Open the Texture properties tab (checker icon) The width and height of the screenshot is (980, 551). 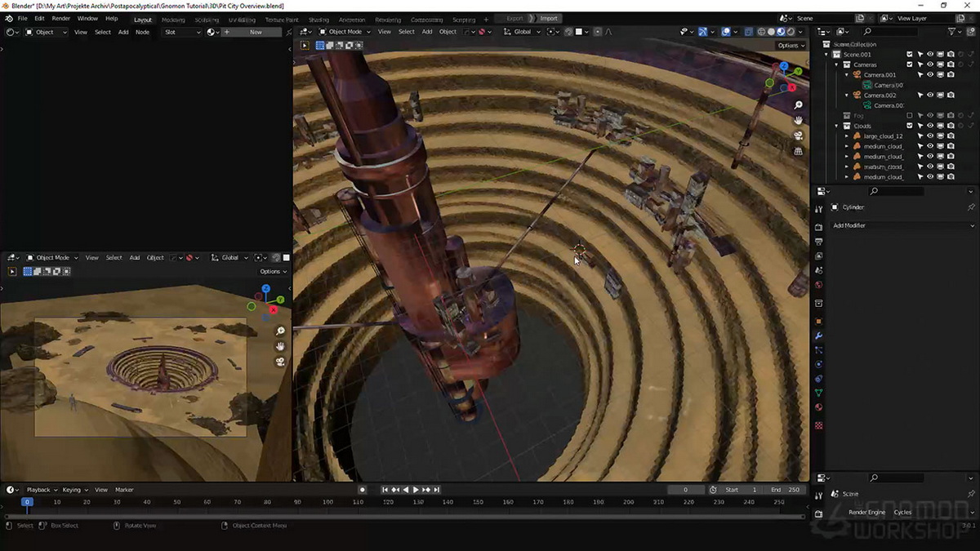(818, 426)
